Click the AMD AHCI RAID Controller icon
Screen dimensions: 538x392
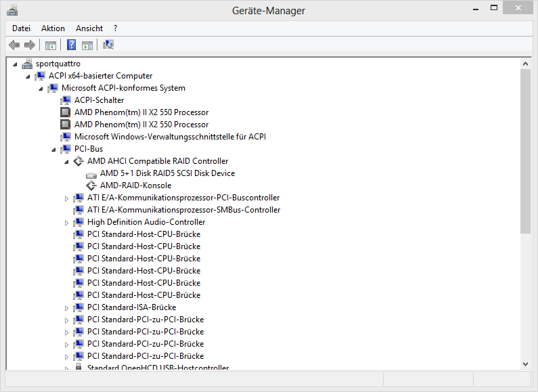point(79,161)
